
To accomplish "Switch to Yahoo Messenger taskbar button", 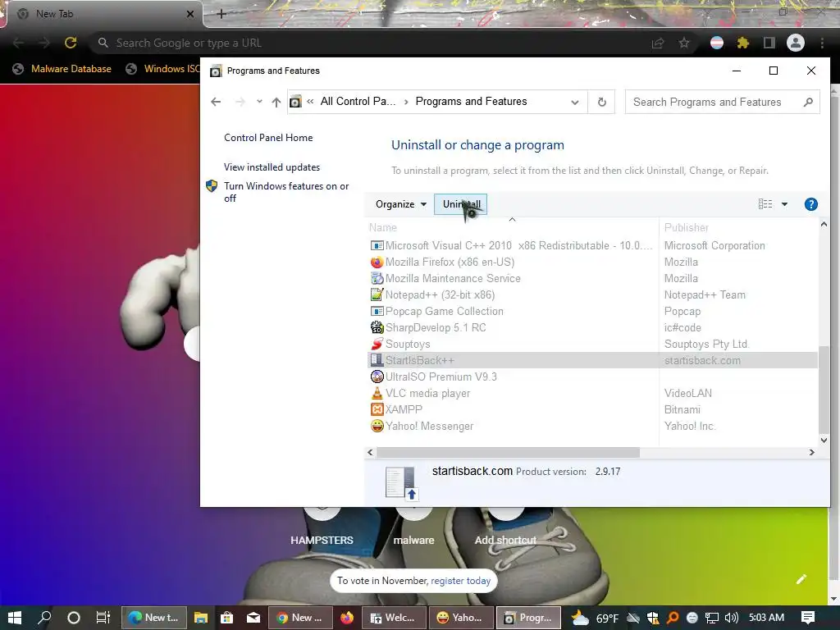I will point(461,618).
